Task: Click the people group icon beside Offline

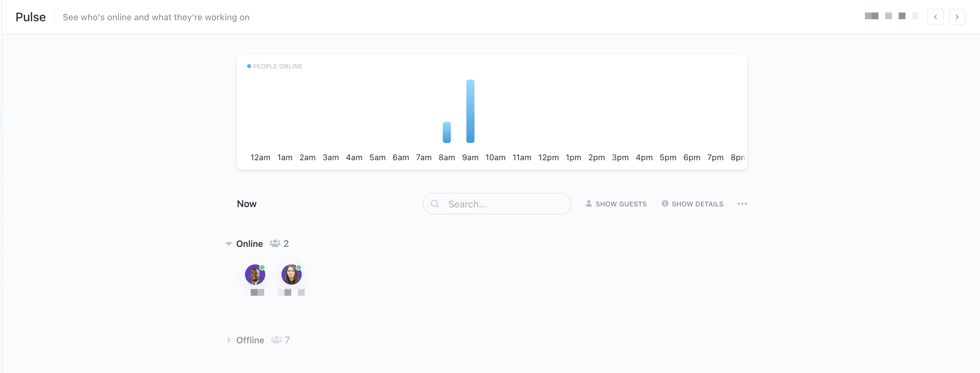Action: [x=276, y=340]
